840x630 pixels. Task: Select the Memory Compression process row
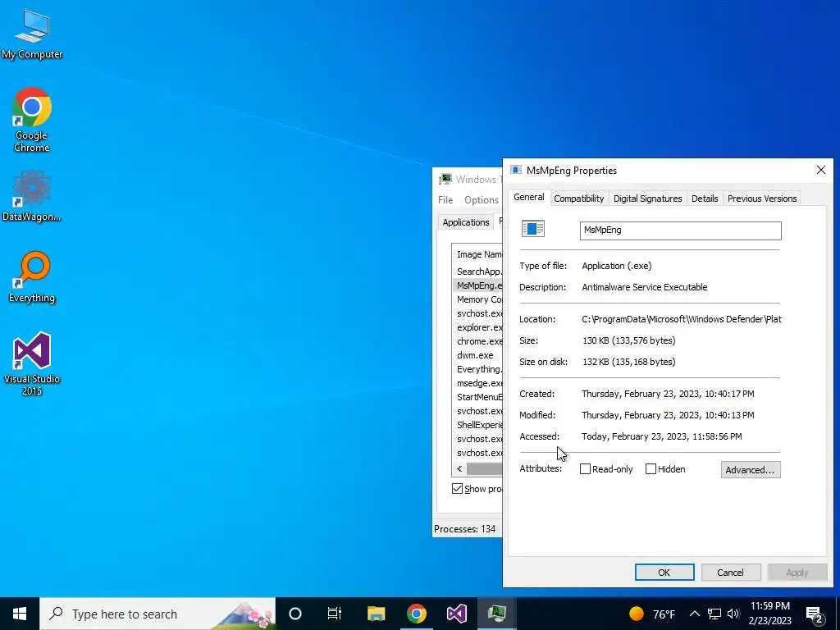479,299
